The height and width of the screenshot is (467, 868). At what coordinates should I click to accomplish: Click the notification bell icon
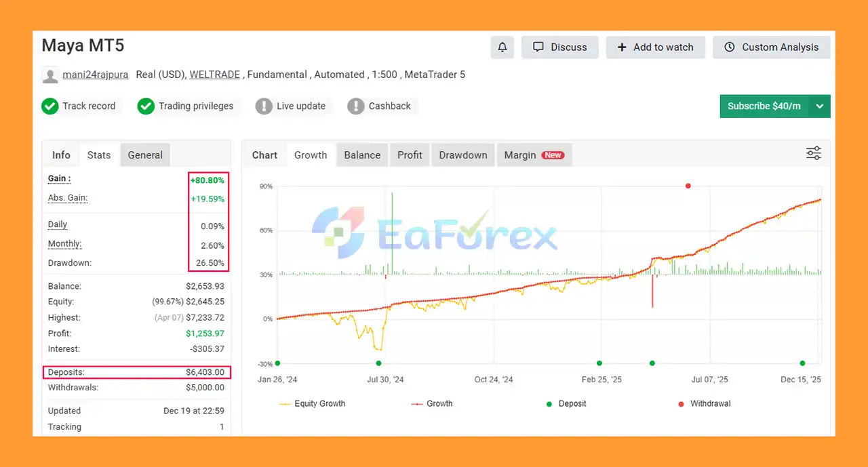tap(502, 47)
